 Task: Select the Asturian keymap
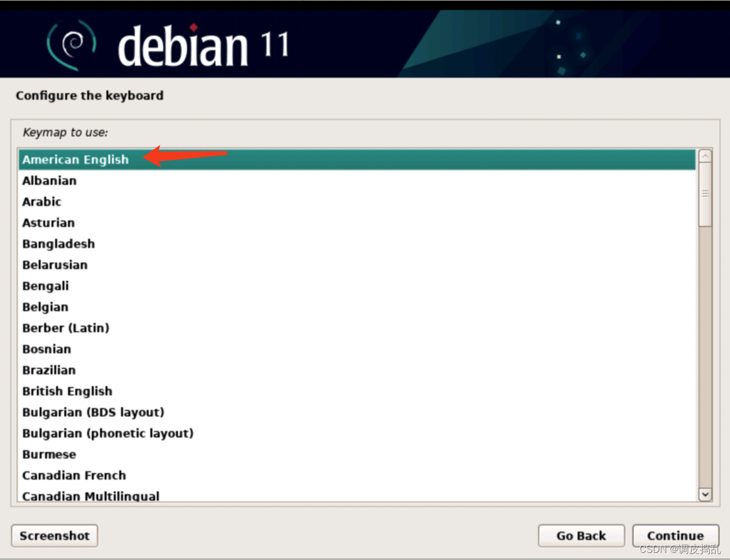(x=48, y=223)
